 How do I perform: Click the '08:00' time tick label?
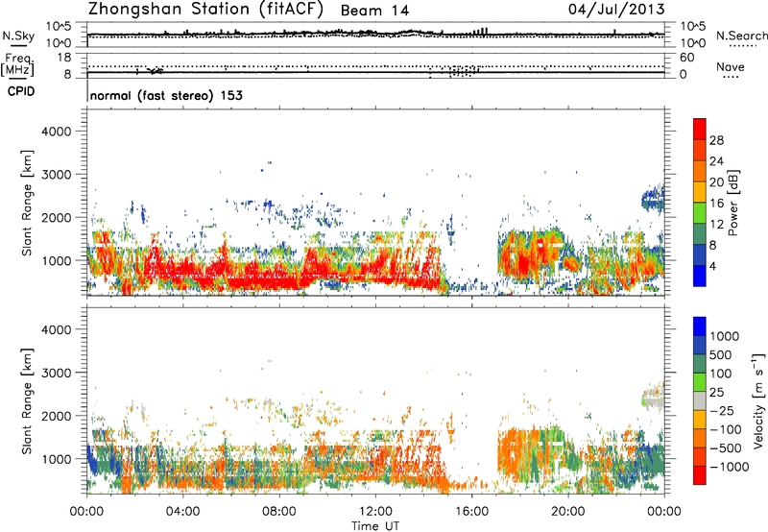(278, 512)
